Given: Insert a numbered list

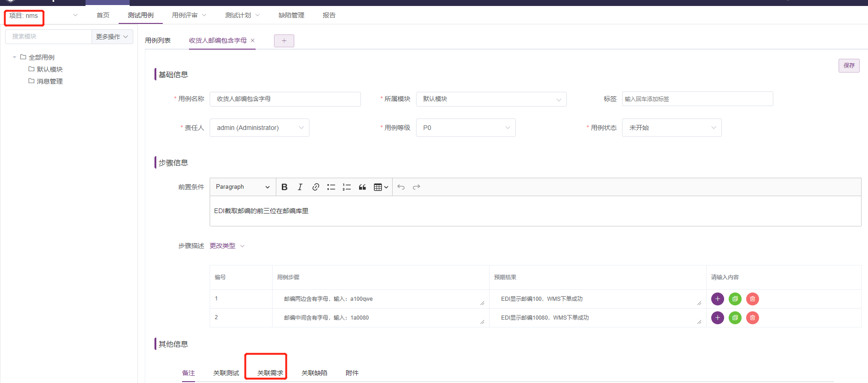Looking at the screenshot, I should coord(347,187).
